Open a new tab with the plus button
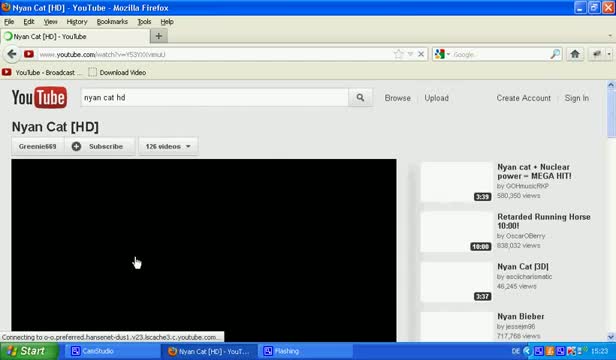 (x=159, y=36)
